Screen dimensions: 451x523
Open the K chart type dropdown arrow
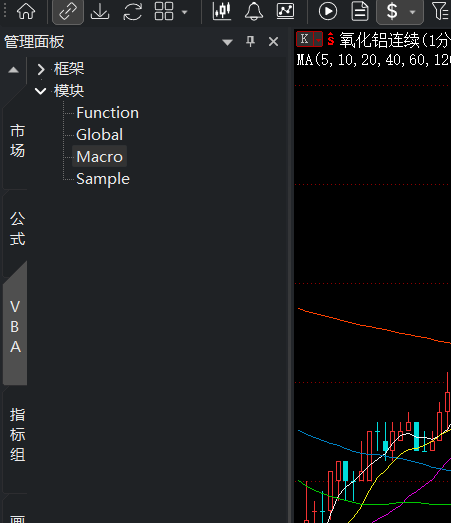(318, 40)
